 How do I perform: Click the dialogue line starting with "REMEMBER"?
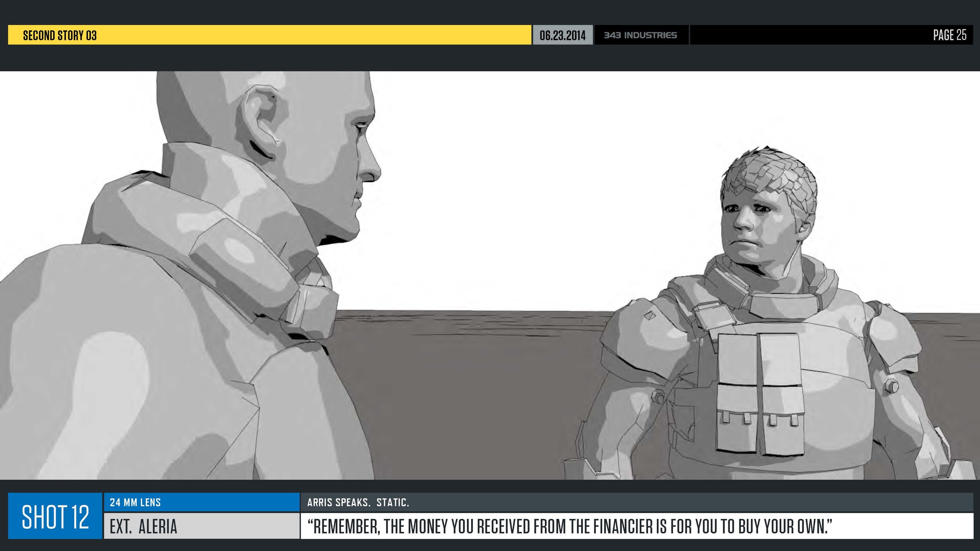pyautogui.click(x=569, y=526)
